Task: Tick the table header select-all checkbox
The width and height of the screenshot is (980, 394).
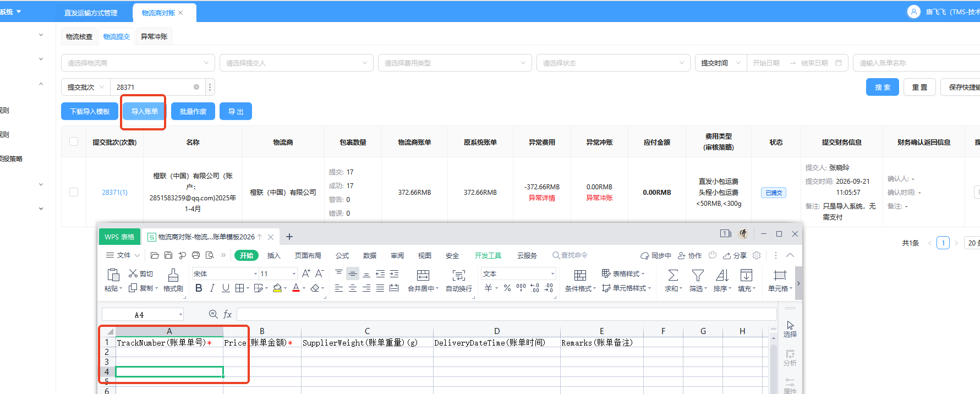Action: click(x=74, y=141)
